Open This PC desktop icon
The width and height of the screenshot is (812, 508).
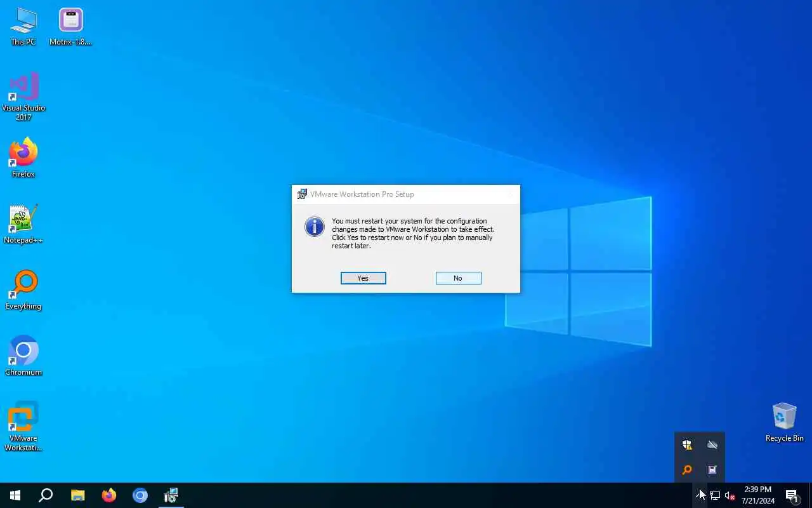[23, 27]
